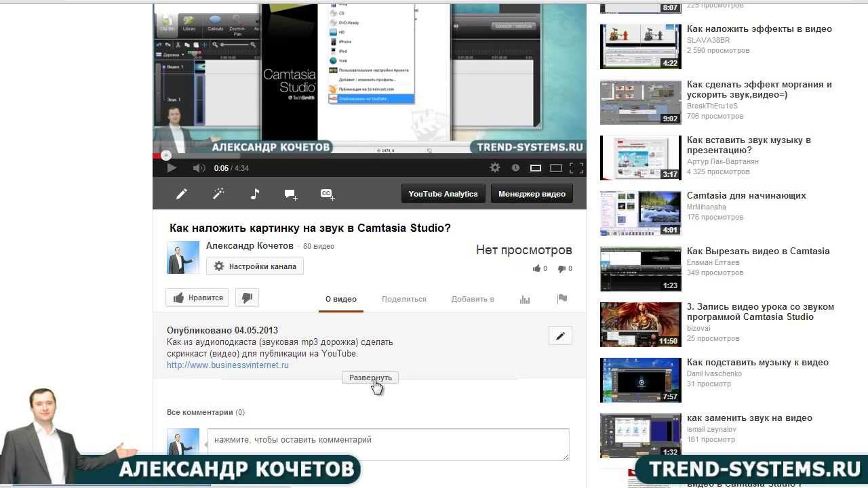Viewport: 868px width, 488px height.
Task: Select the Добавить в tab
Action: tap(473, 299)
